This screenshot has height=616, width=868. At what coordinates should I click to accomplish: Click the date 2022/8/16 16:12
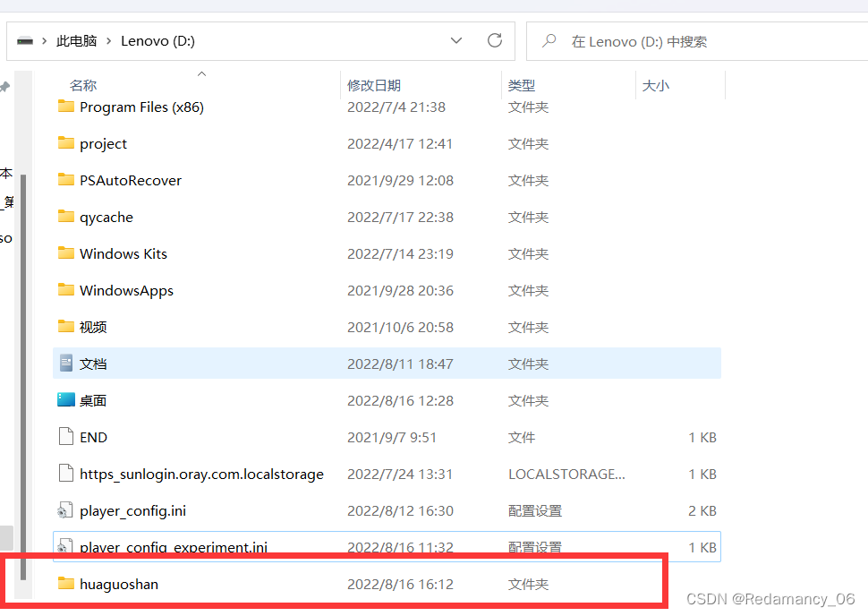coord(400,585)
